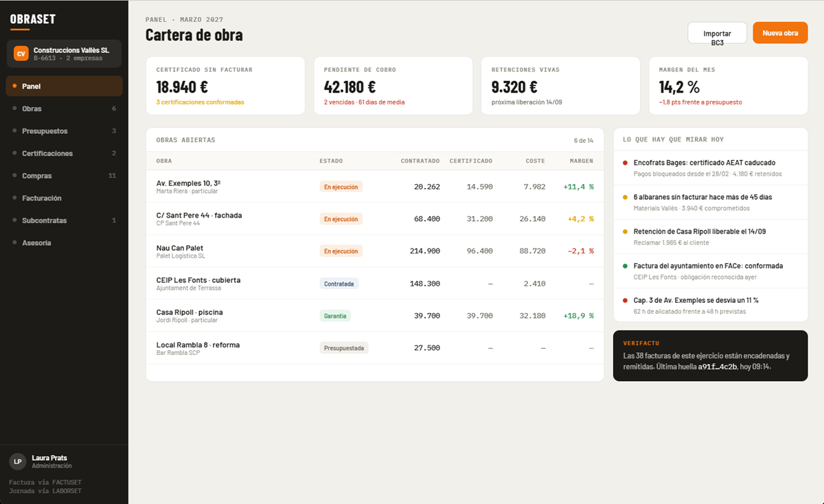Click En ejecución badge for Nau Can Palet
The image size is (824, 504).
(341, 251)
